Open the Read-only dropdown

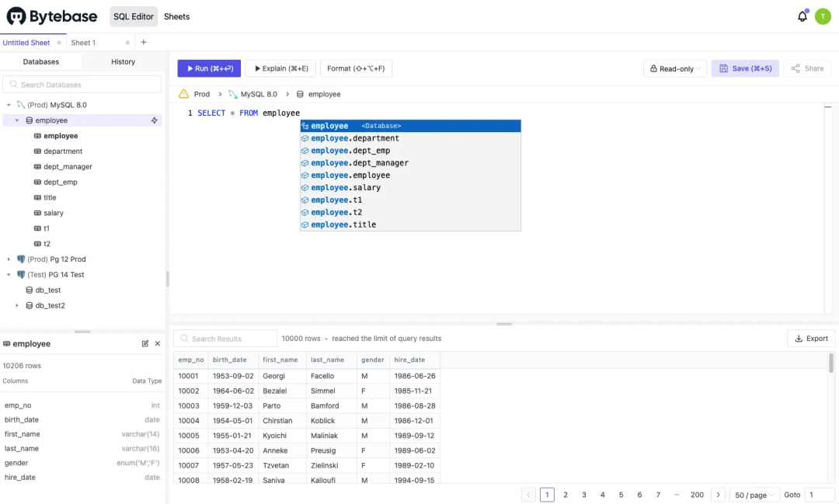pyautogui.click(x=675, y=68)
